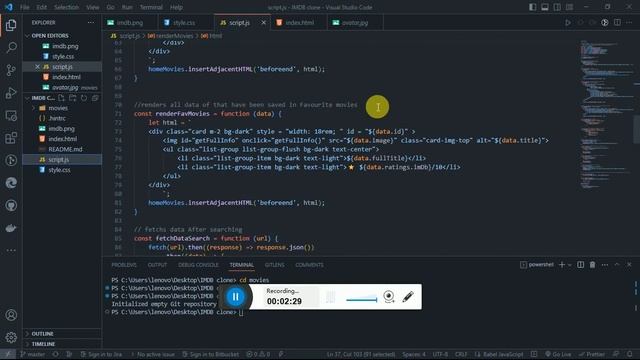Screen dimensions: 640x360
Task: Toggle the bottom panel layout icon
Action: pos(545,7)
